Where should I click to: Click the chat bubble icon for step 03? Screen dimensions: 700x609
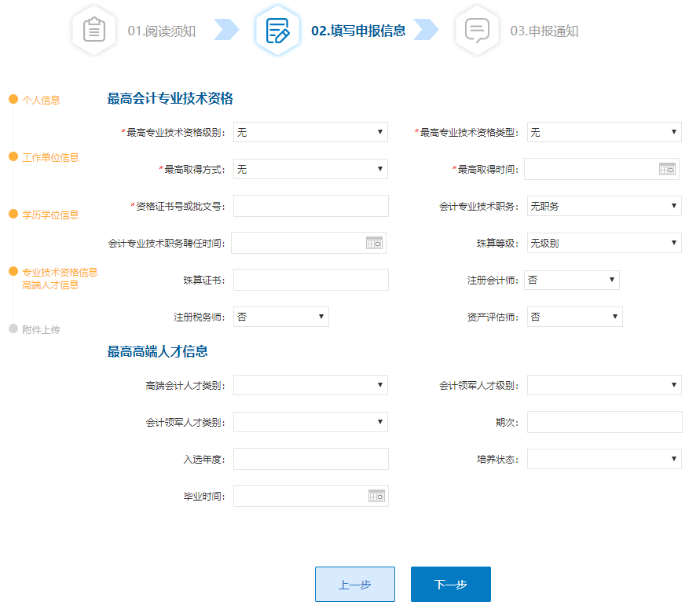(x=477, y=31)
